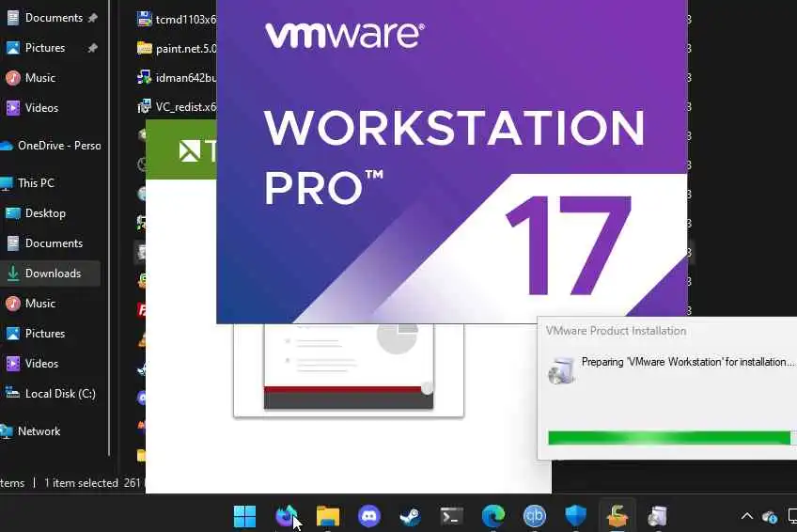This screenshot has height=532, width=797.
Task: Click the document illustration thumbnail behind the splash
Action: pyautogui.click(x=349, y=370)
